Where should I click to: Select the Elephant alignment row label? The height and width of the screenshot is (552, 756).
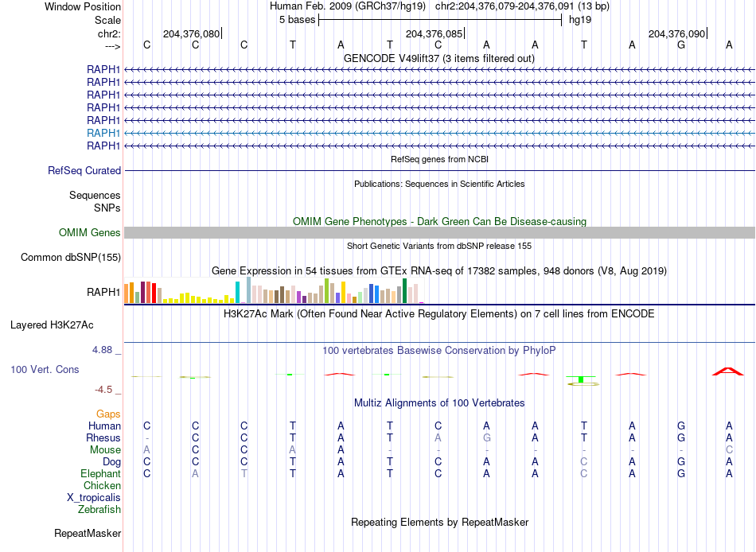point(100,474)
